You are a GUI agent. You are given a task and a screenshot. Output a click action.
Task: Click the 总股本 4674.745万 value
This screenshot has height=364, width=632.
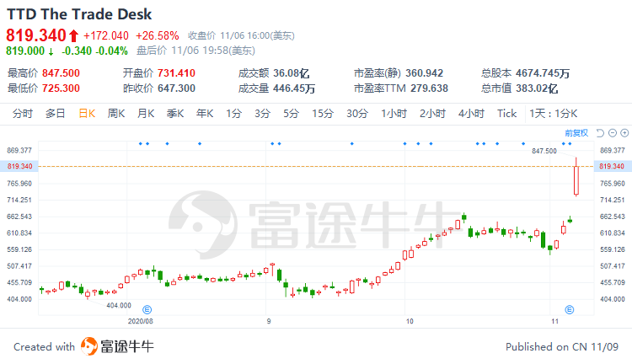pos(543,73)
